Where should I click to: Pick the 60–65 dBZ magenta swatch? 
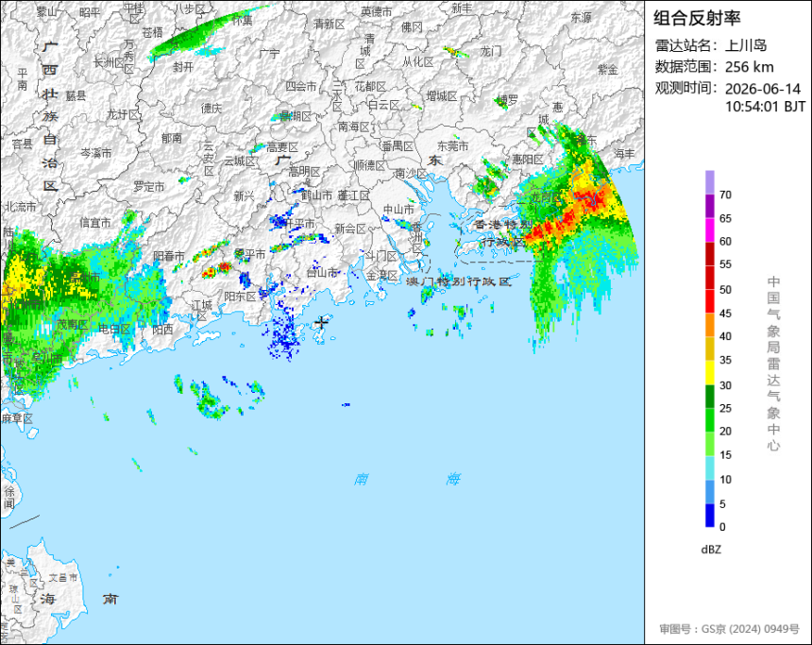click(x=709, y=230)
